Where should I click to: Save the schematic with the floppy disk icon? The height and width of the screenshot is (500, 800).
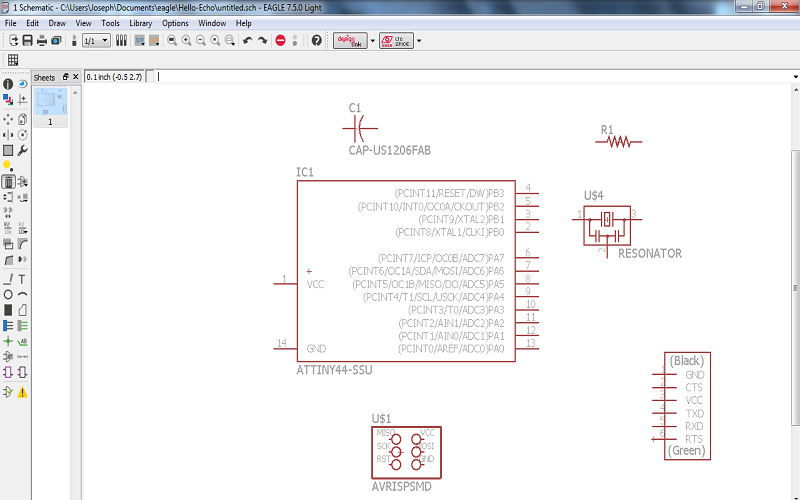tap(28, 40)
